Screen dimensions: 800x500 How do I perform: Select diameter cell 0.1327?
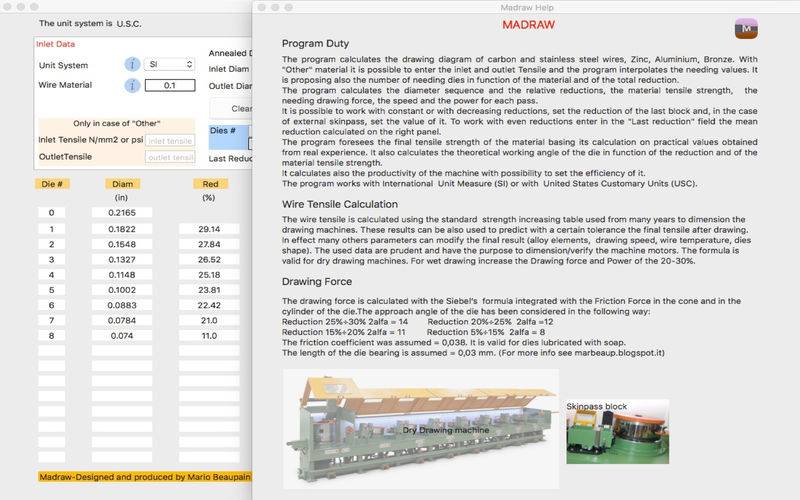[122, 260]
